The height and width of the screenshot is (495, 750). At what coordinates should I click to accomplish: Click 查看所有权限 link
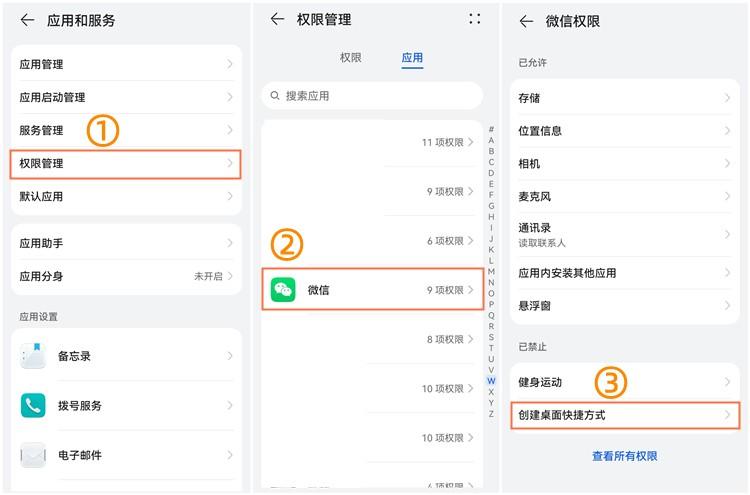coord(625,456)
